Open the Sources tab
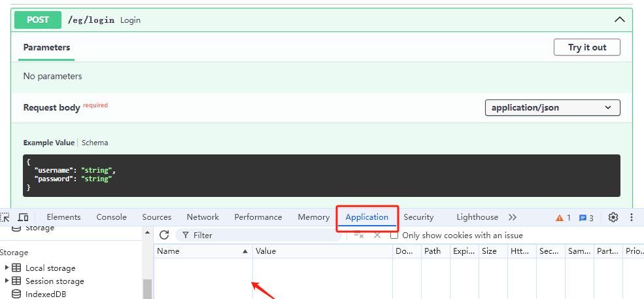 tap(156, 217)
